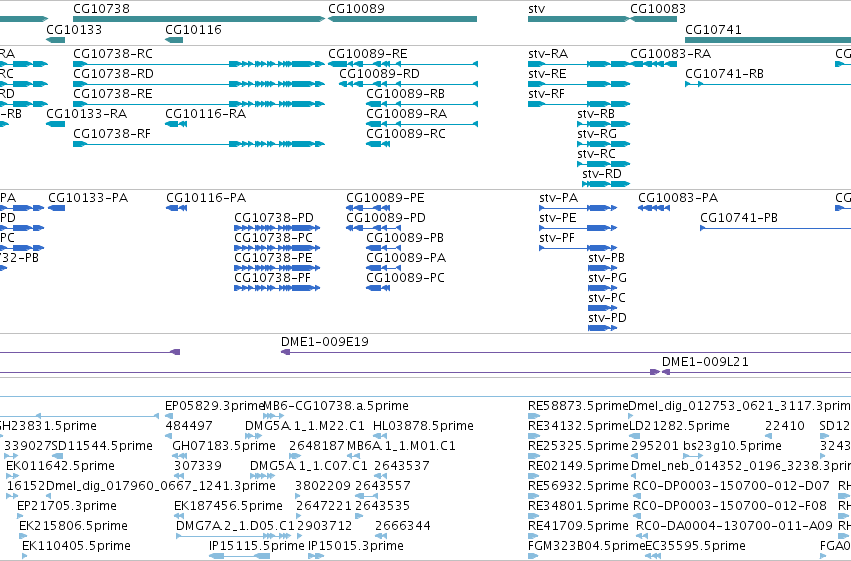
Task: Click protein CG10089-PD label
Action: click(x=386, y=218)
